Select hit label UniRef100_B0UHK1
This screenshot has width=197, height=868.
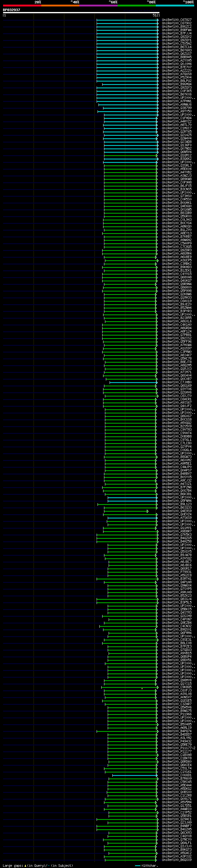click(176, 203)
